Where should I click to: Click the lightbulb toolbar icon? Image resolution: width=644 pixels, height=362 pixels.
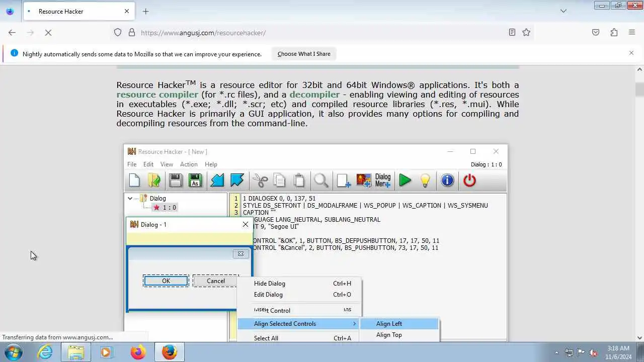(x=425, y=180)
